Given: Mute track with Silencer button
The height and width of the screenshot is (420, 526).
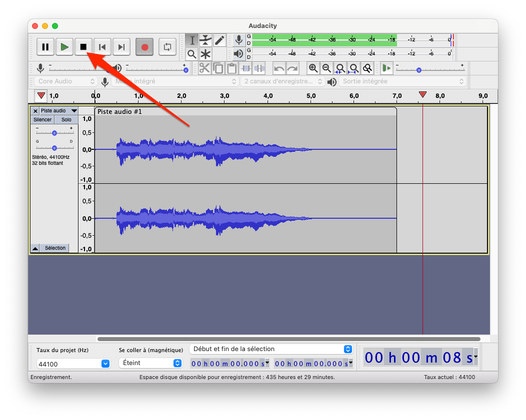Looking at the screenshot, I should point(42,120).
